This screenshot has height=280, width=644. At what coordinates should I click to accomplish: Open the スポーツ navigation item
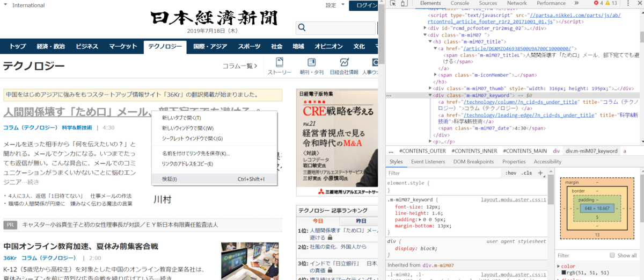point(249,46)
